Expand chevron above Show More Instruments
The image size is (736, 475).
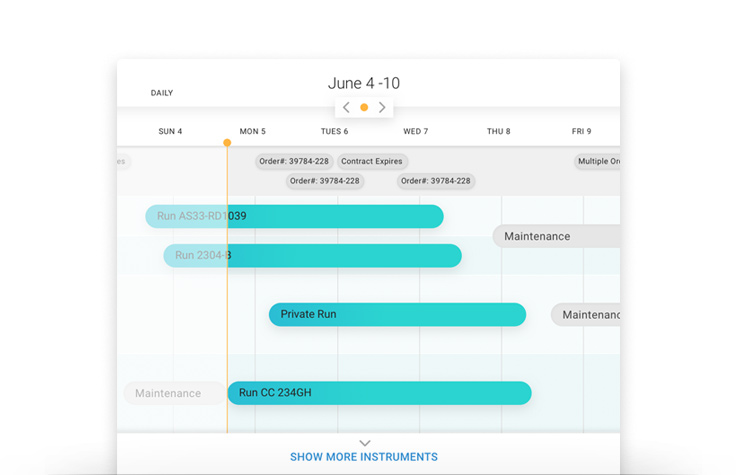point(364,443)
